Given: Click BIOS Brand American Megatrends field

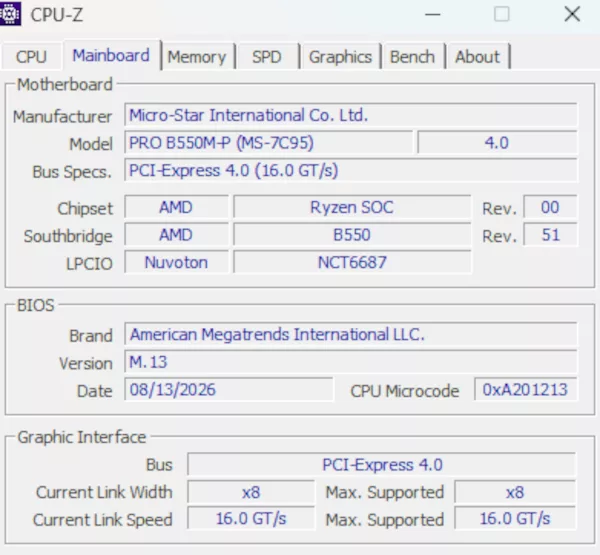Looking at the screenshot, I should (x=351, y=334).
